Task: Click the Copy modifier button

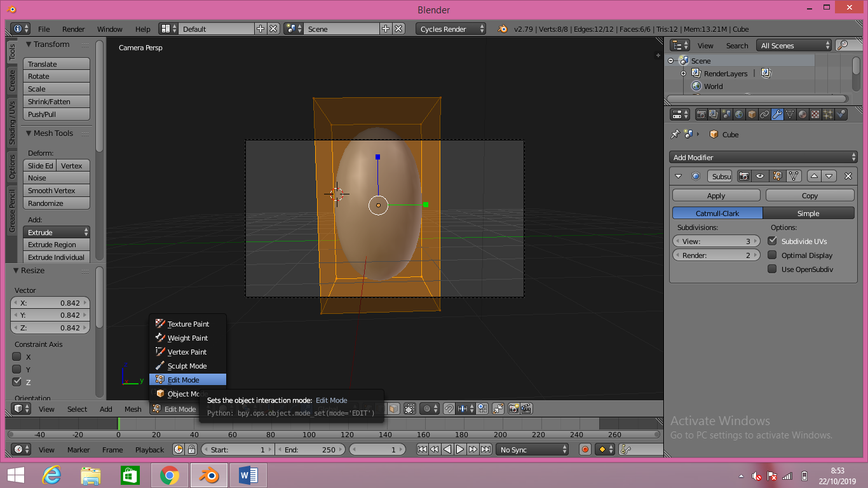Action: 810,196
